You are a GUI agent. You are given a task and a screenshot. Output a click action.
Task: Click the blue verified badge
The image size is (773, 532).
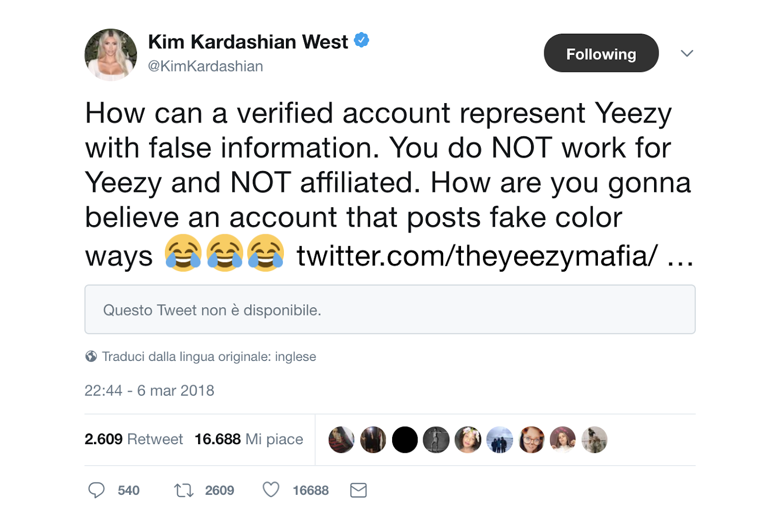point(361,40)
